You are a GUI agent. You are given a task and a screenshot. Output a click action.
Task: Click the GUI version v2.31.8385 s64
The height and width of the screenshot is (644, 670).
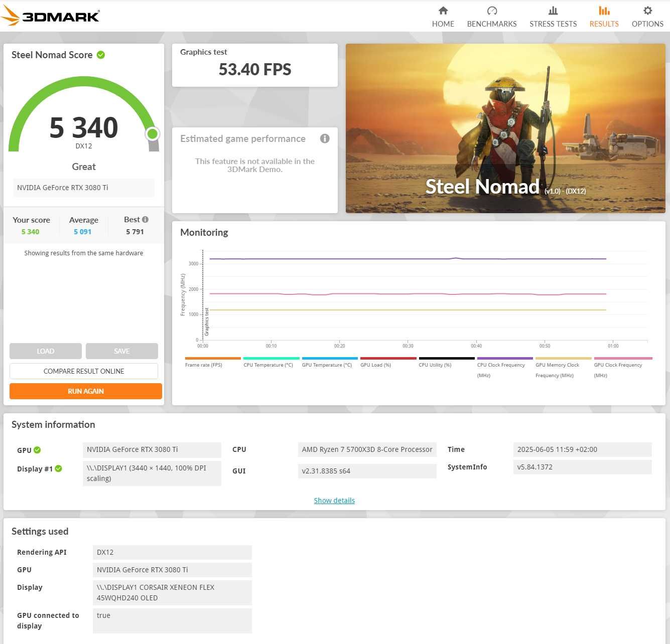[367, 471]
